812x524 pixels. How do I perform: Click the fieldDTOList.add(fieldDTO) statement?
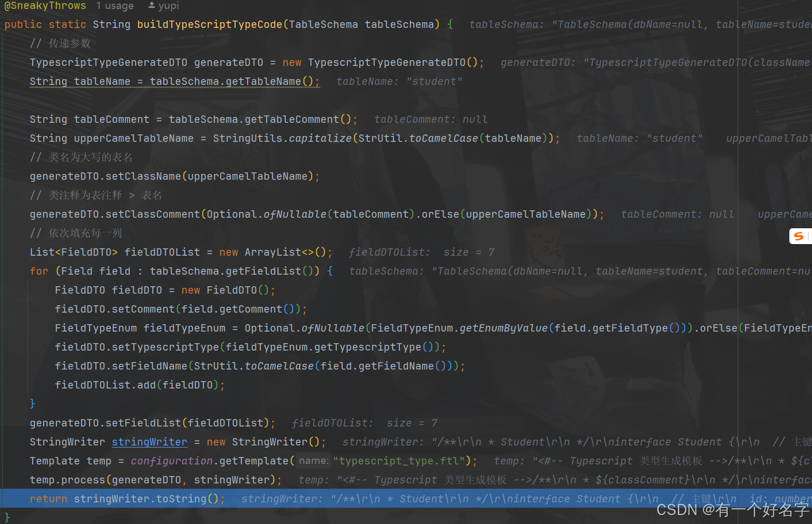140,385
